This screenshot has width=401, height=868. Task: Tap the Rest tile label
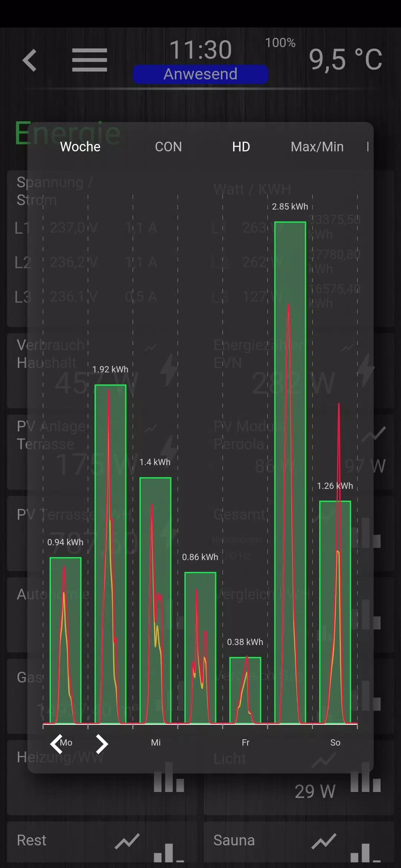[32, 840]
